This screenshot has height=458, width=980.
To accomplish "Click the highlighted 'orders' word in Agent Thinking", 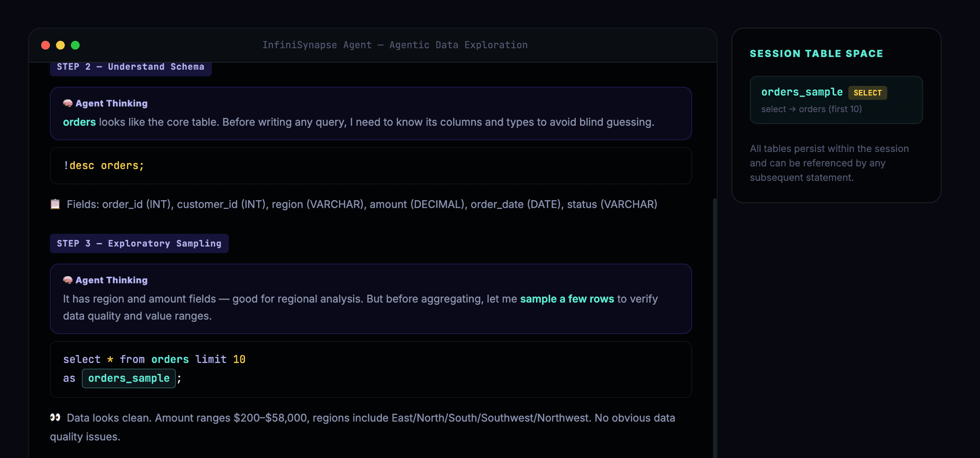I will click(x=79, y=123).
